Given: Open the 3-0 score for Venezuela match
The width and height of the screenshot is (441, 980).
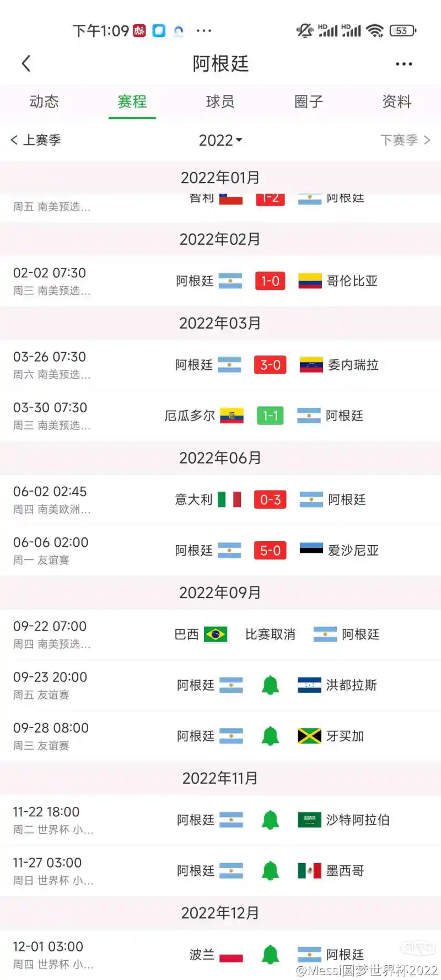Looking at the screenshot, I should click(270, 365).
